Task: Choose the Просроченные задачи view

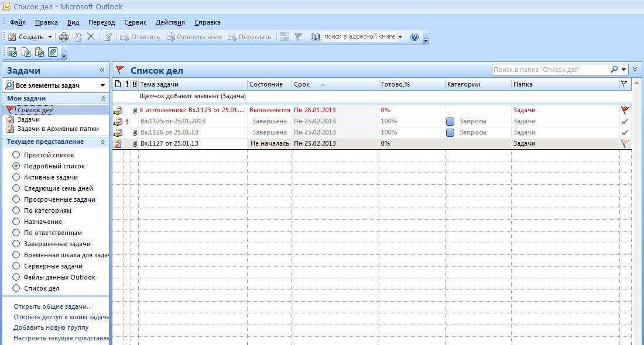Action: click(16, 199)
